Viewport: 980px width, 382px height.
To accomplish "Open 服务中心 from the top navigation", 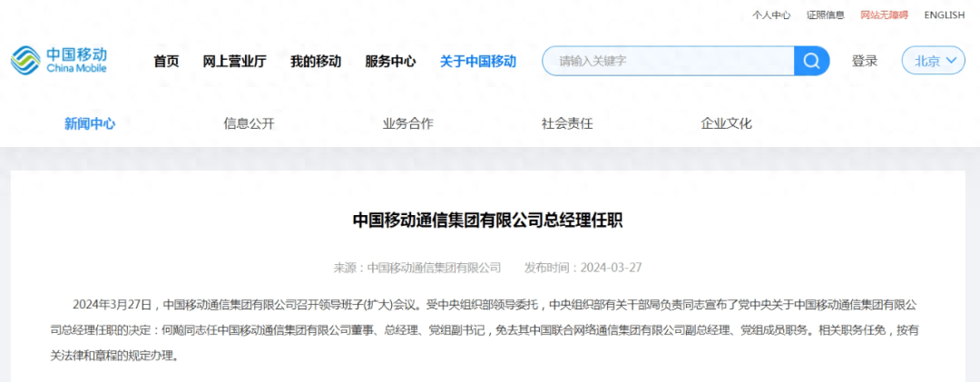I will [390, 61].
